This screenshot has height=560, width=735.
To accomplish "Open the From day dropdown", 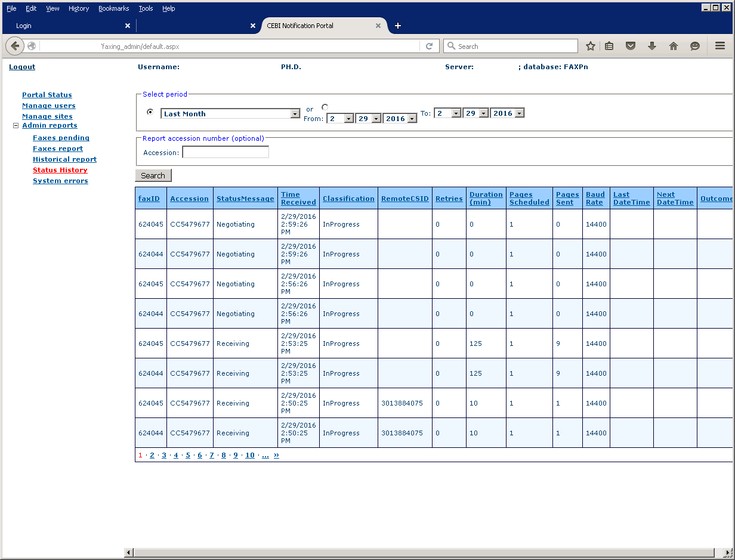I will [368, 119].
